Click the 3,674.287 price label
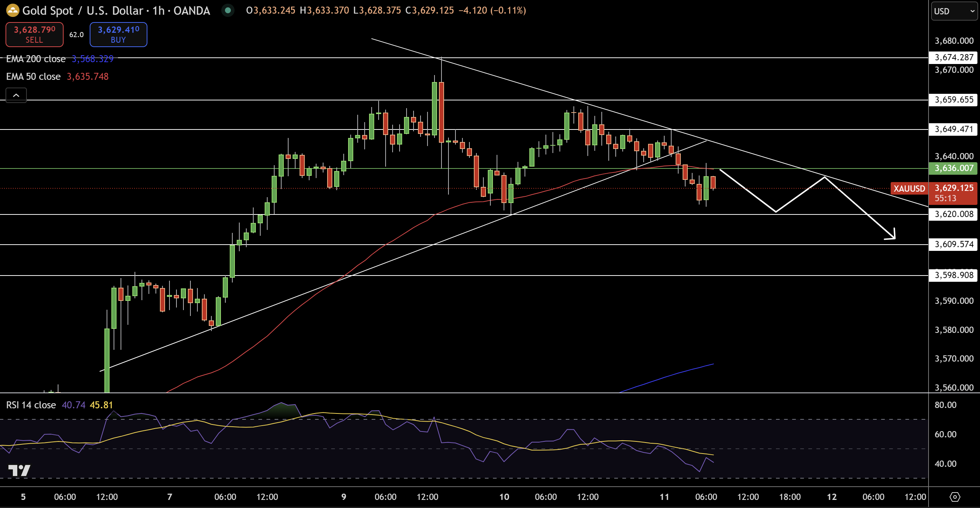 click(954, 57)
